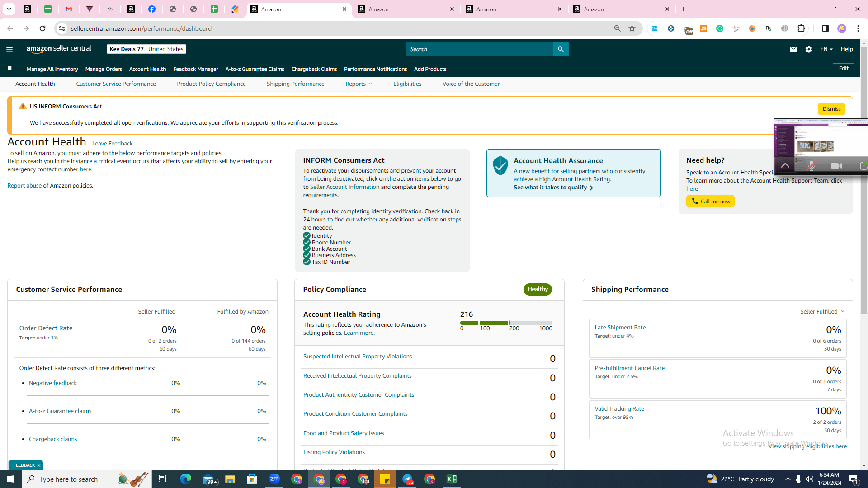This screenshot has height=488, width=868.
Task: Expand the up chevron in the Zoom floating window
Action: [785, 166]
